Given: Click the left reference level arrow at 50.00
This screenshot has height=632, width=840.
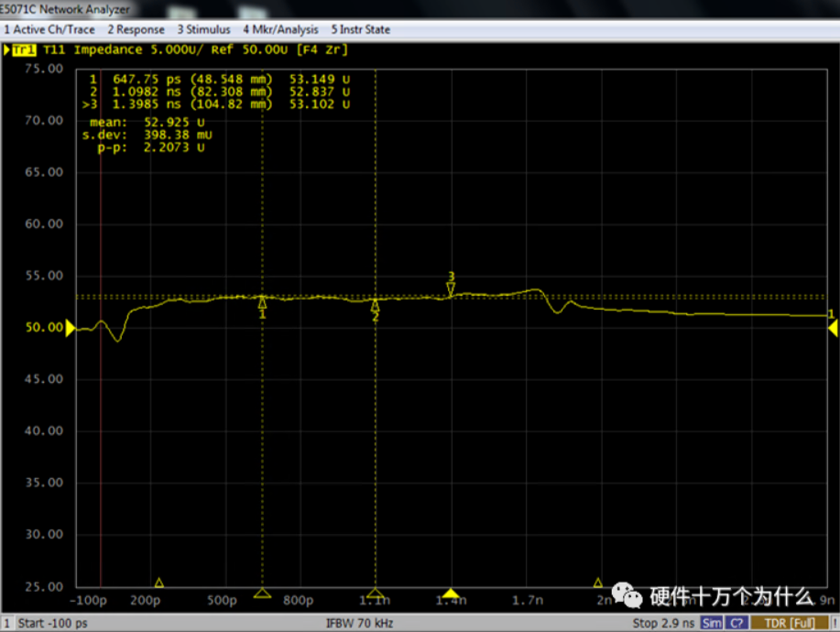Looking at the screenshot, I should [x=70, y=328].
